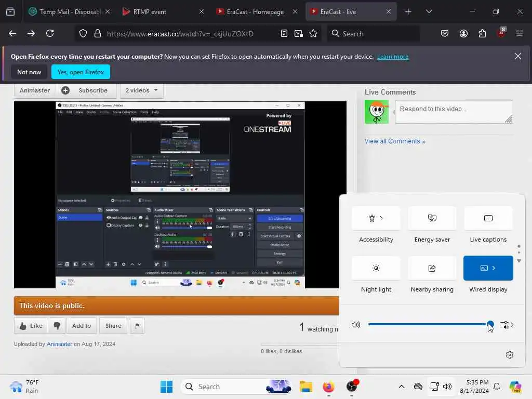The width and height of the screenshot is (532, 399).
Task: Open the weather widget showing 76°F Rain
Action: (x=24, y=387)
